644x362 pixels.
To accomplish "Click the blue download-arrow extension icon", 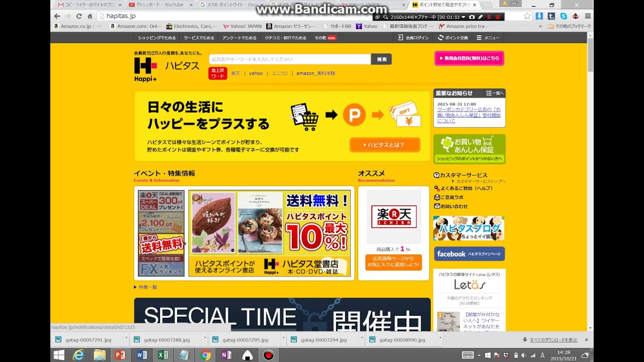I will [539, 16].
